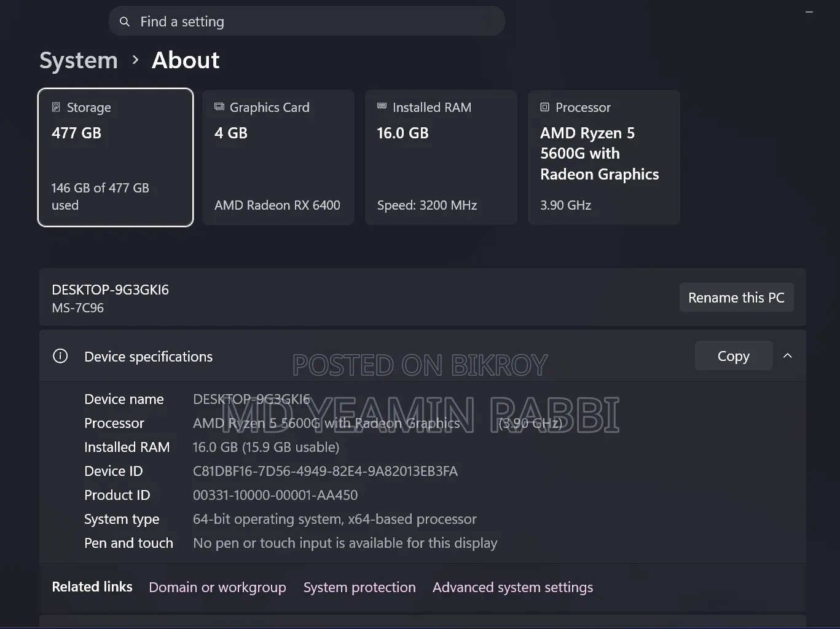
Task: Select Pen and touch value text
Action: click(345, 543)
